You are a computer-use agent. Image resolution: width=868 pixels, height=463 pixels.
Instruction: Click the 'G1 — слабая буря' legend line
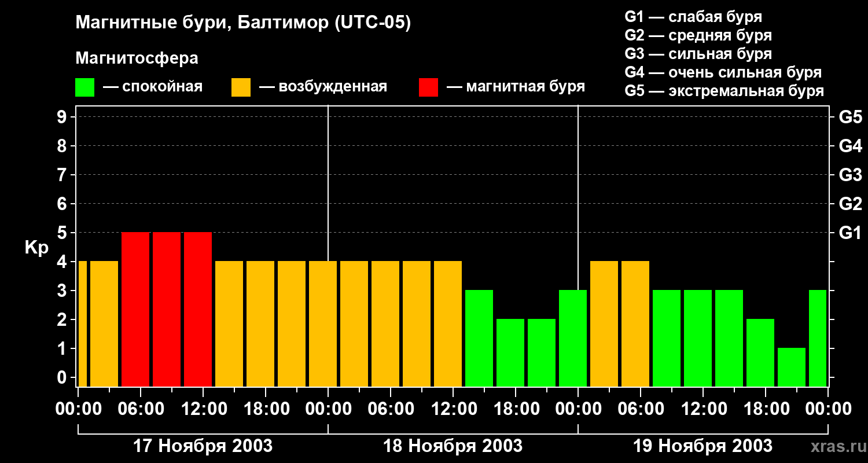(693, 17)
